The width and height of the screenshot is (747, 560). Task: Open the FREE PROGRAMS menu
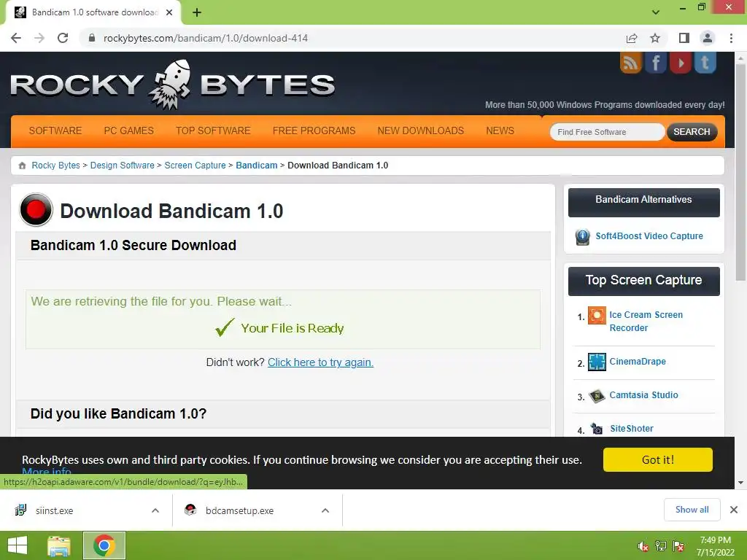[314, 131]
